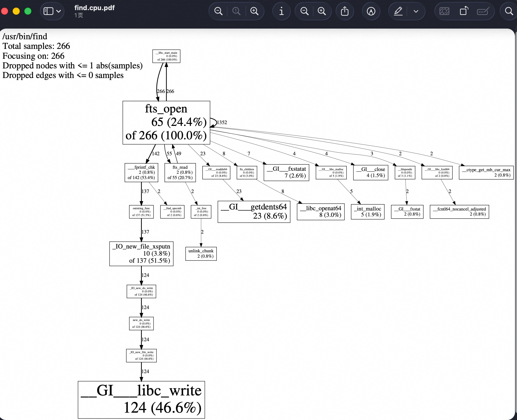Click the fts_open node box
This screenshot has height=420, width=517.
(166, 123)
